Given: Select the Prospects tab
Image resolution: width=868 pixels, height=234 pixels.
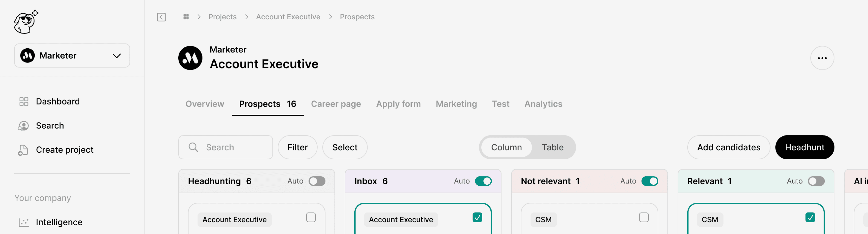Looking at the screenshot, I should point(268,104).
